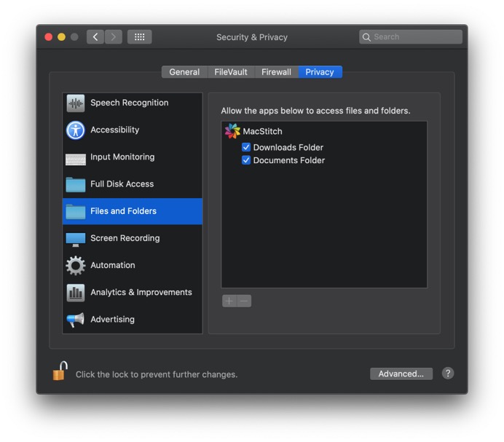Show all preferences grid button

coord(139,37)
